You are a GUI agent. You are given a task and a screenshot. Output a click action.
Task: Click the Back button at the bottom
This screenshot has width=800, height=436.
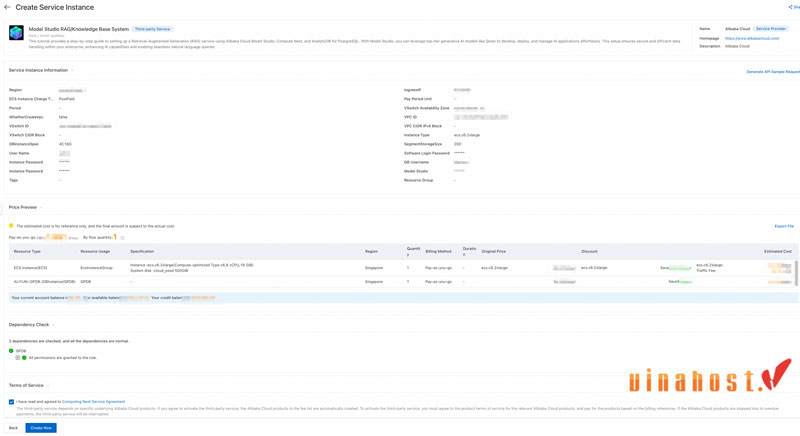[13, 428]
